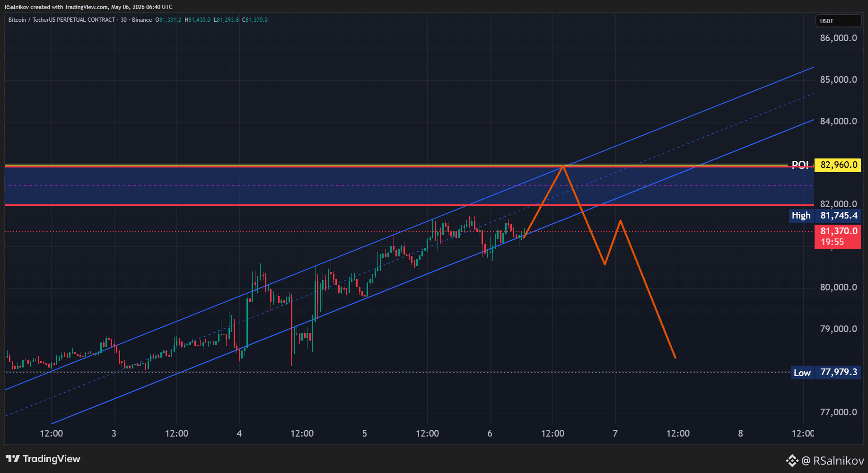Click the close value C81,370.0
Screen dimensions: 868x473
click(x=255, y=20)
